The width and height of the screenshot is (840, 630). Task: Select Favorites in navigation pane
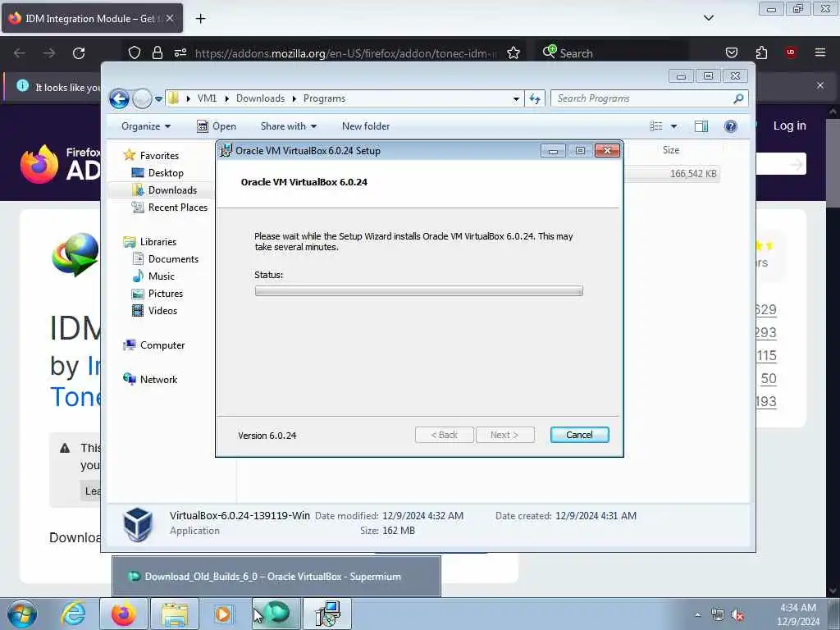151,155
